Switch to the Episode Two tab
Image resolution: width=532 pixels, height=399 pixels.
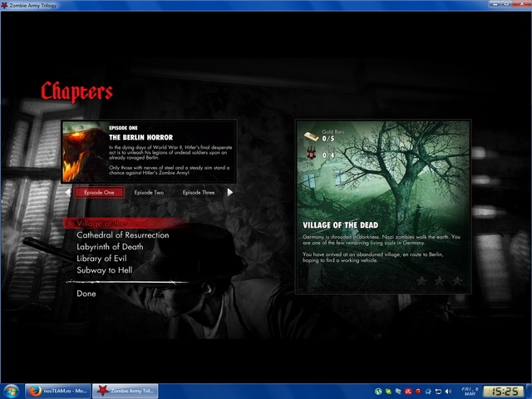(149, 192)
